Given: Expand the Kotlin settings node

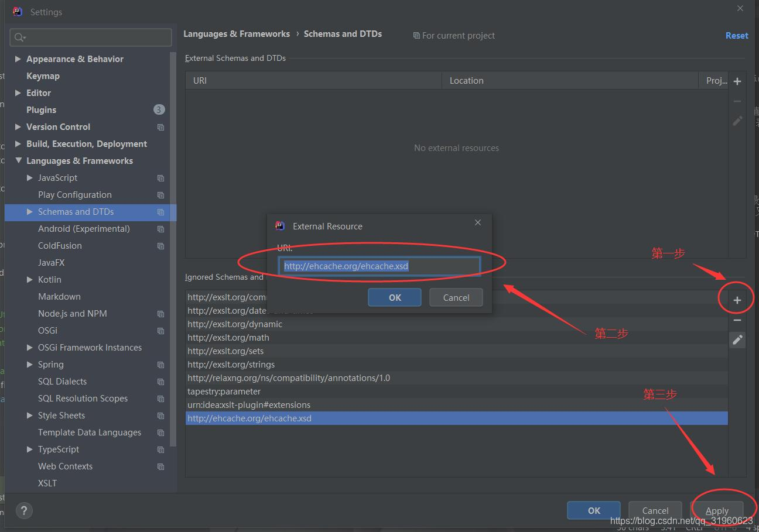Looking at the screenshot, I should coord(30,280).
